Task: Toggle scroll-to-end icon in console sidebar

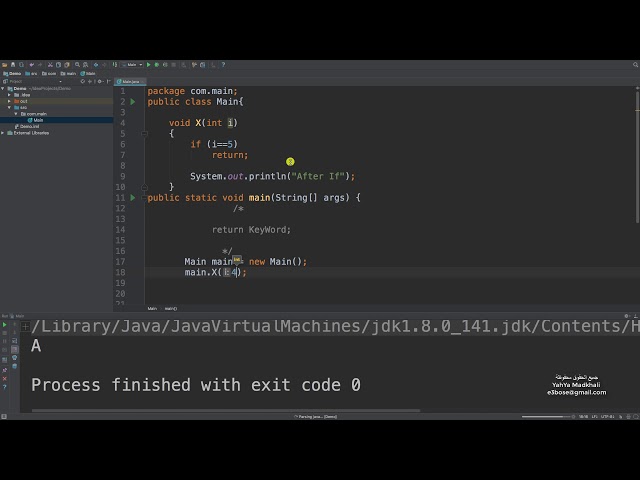Action: tap(15, 349)
